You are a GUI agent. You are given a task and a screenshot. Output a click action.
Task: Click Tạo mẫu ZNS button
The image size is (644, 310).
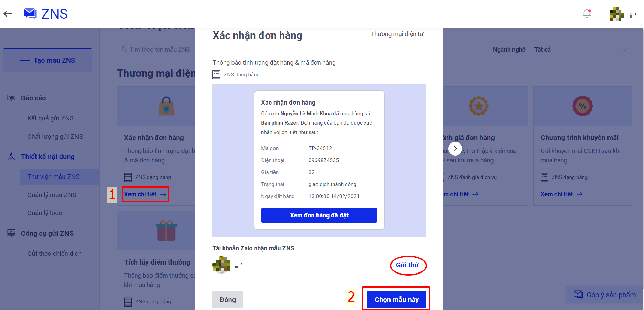pyautogui.click(x=48, y=60)
